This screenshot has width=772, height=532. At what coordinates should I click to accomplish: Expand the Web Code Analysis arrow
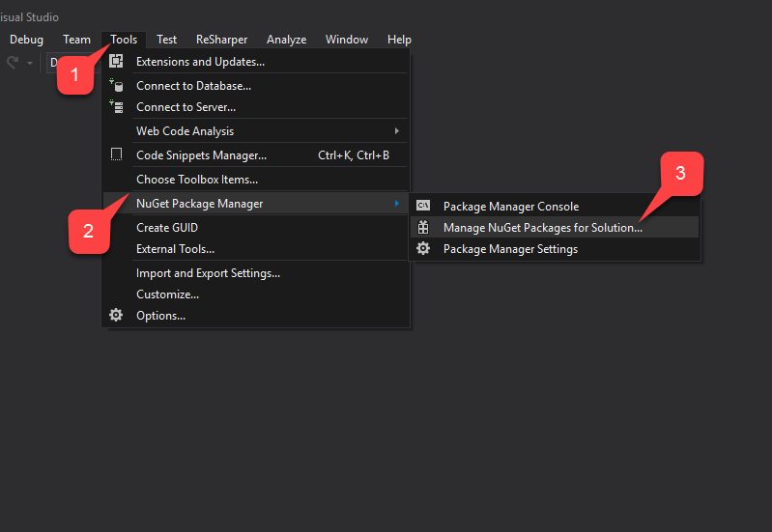click(x=396, y=131)
